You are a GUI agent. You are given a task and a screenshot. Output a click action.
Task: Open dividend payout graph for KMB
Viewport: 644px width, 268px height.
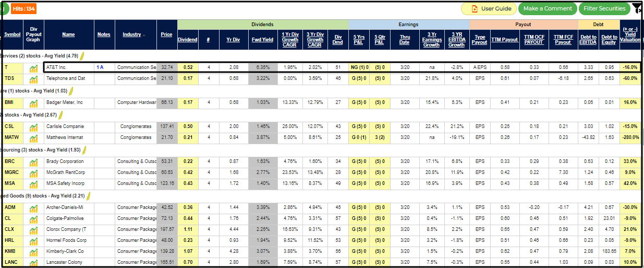click(x=33, y=252)
